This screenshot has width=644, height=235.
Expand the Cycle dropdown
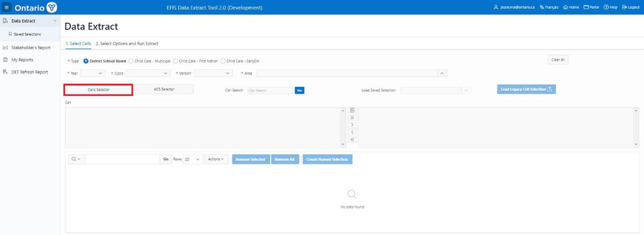pos(148,73)
